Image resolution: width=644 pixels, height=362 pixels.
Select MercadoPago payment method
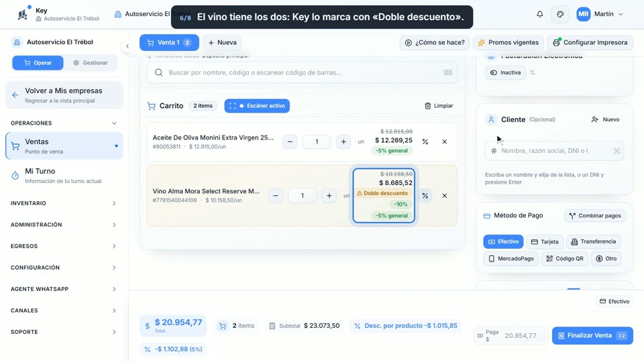coord(511,259)
